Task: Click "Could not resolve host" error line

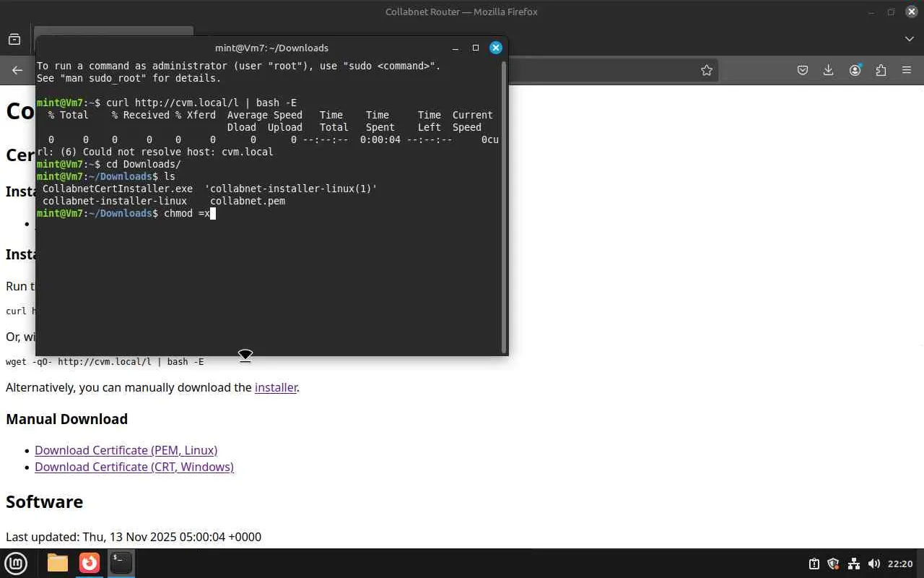Action: (x=155, y=152)
